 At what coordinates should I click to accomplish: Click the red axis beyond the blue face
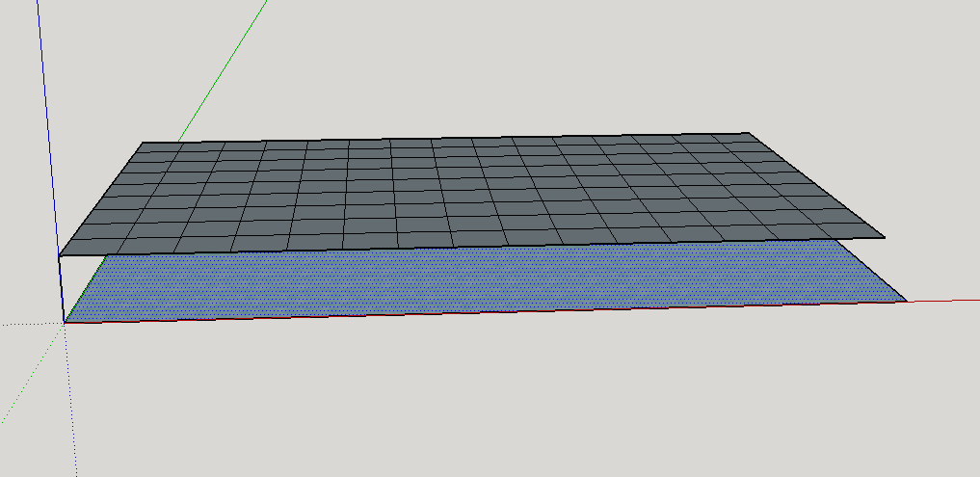tap(944, 301)
